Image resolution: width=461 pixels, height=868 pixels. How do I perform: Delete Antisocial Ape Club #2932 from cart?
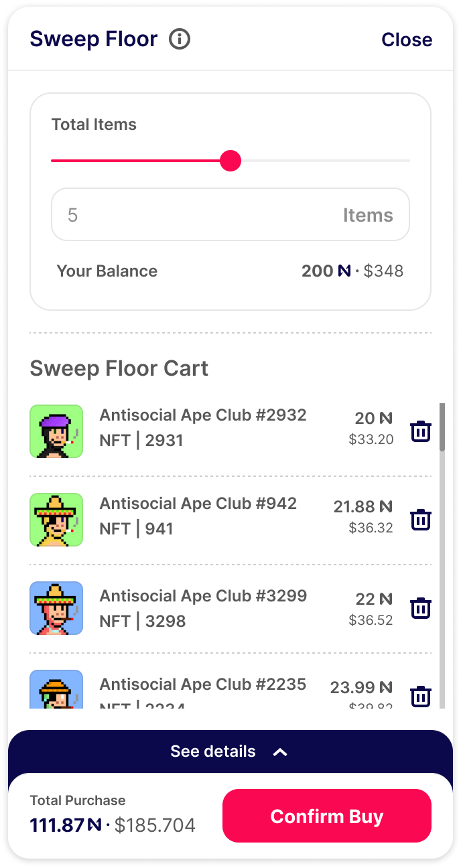(421, 431)
